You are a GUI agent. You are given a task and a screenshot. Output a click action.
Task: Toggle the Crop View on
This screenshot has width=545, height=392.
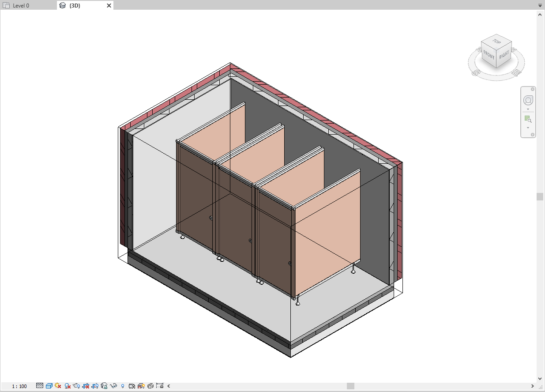[86, 385]
